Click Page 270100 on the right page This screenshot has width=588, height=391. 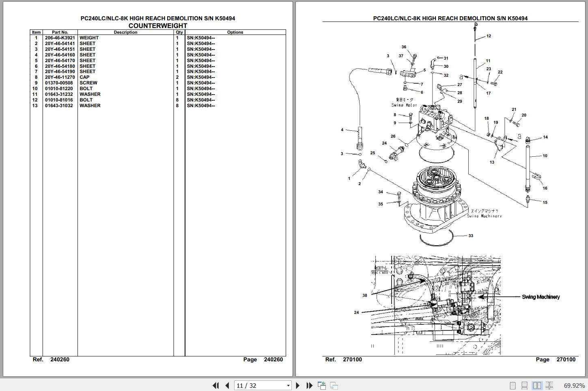[556, 359]
